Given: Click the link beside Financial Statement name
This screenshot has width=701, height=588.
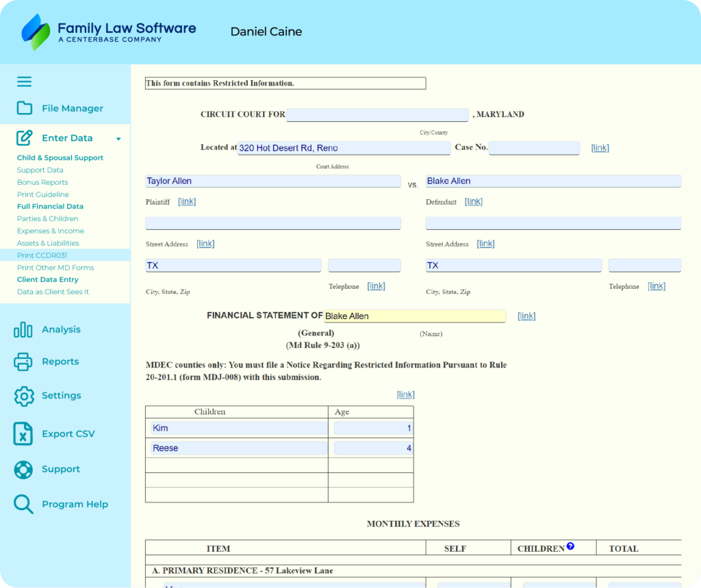Looking at the screenshot, I should tap(526, 316).
